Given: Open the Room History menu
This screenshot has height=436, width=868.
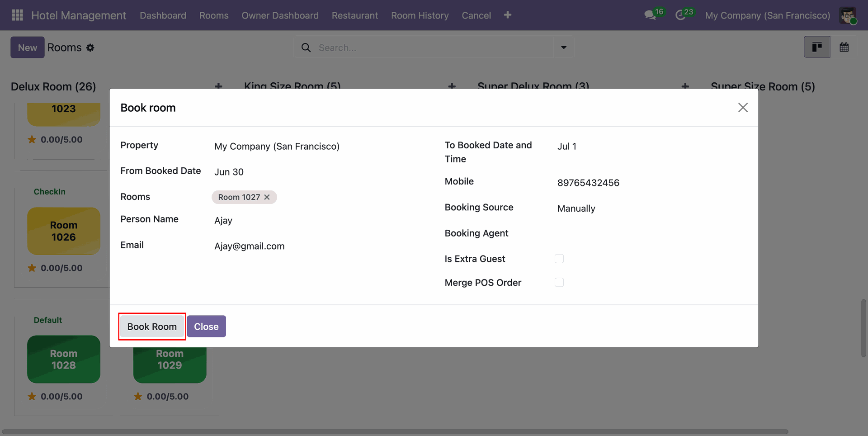Looking at the screenshot, I should (420, 15).
